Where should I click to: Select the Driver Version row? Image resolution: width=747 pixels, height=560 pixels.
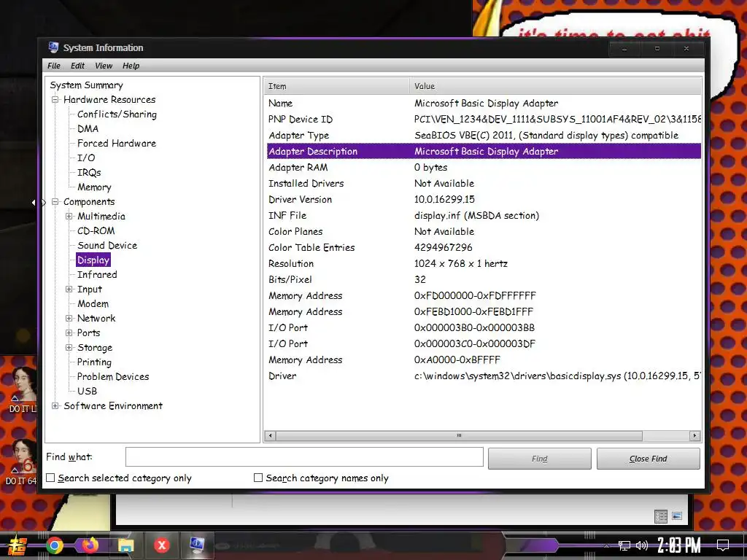tap(484, 200)
